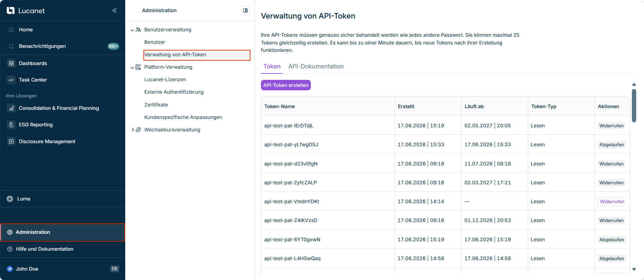Click expiry date 02.05.2027 | 20:05
Screen dimensions: 644x280
[488, 126]
